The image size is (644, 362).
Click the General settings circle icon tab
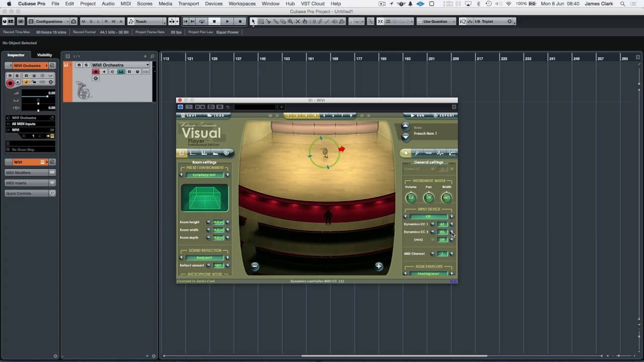pos(407,153)
